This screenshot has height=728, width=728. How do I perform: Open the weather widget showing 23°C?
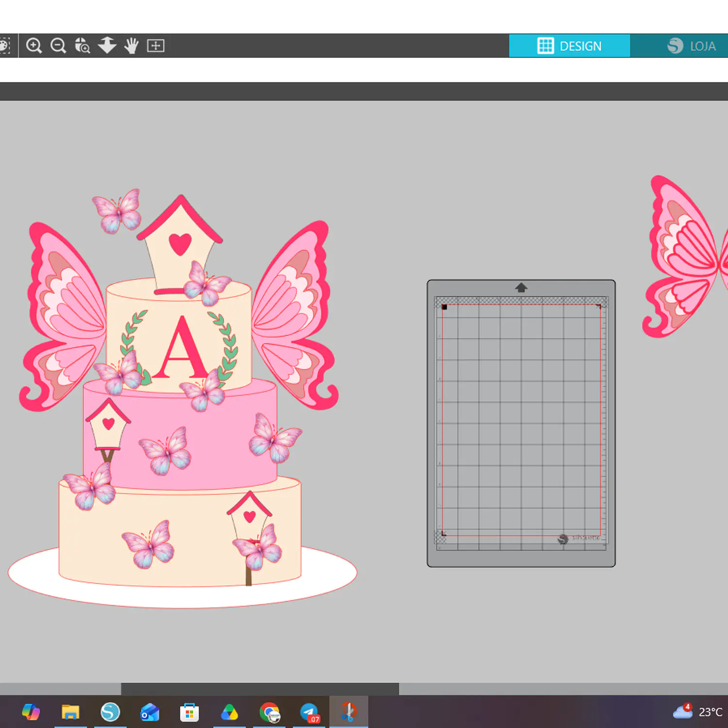click(x=697, y=712)
